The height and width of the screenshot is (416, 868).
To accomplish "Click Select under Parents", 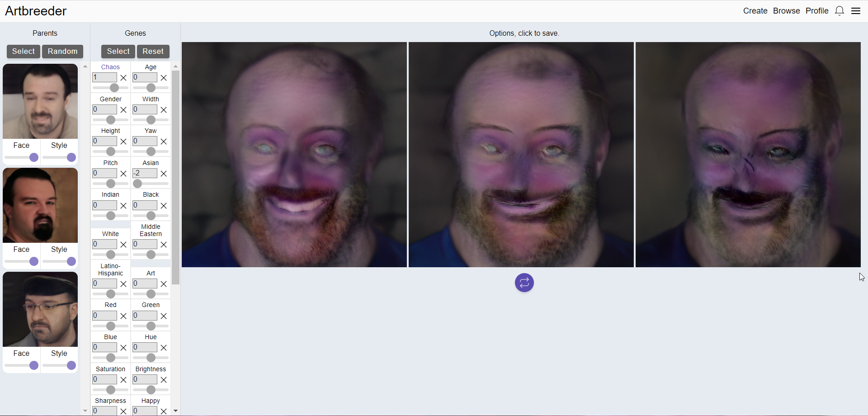I will (24, 52).
